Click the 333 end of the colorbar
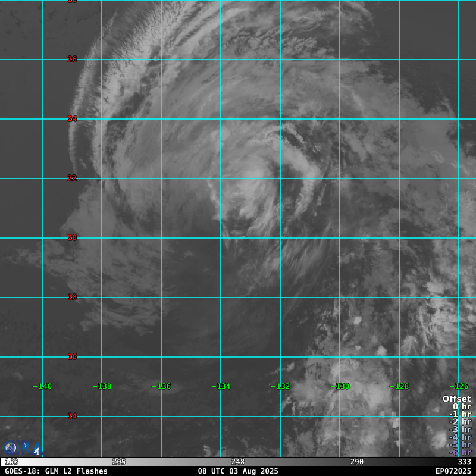 click(464, 462)
